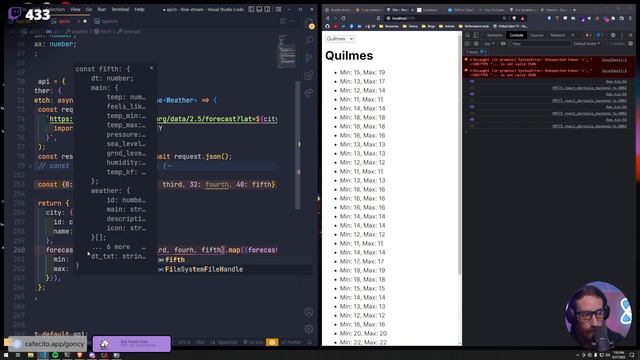Open the Manage gear in the activity bar
Image resolution: width=640 pixels, height=360 pixels.
click(309, 329)
